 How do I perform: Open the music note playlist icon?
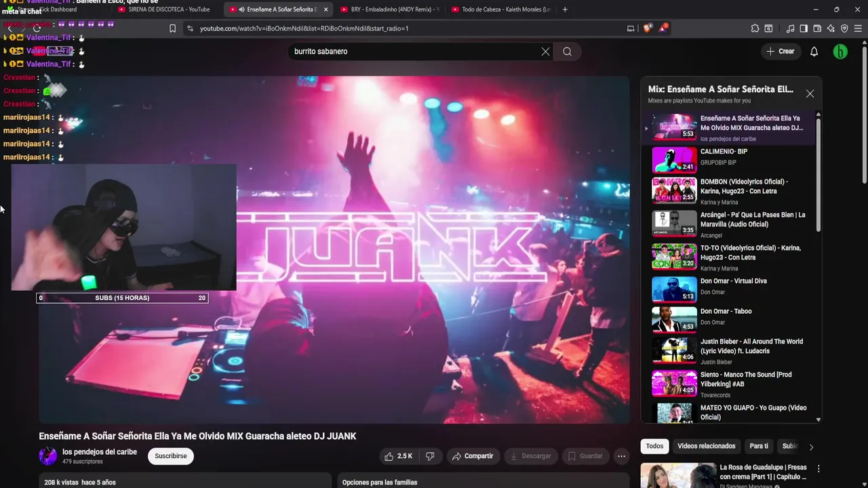coord(790,28)
